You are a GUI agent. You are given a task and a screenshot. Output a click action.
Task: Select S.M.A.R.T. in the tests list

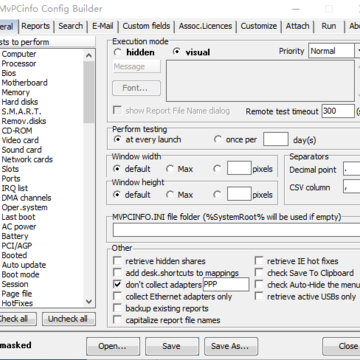(x=21, y=112)
